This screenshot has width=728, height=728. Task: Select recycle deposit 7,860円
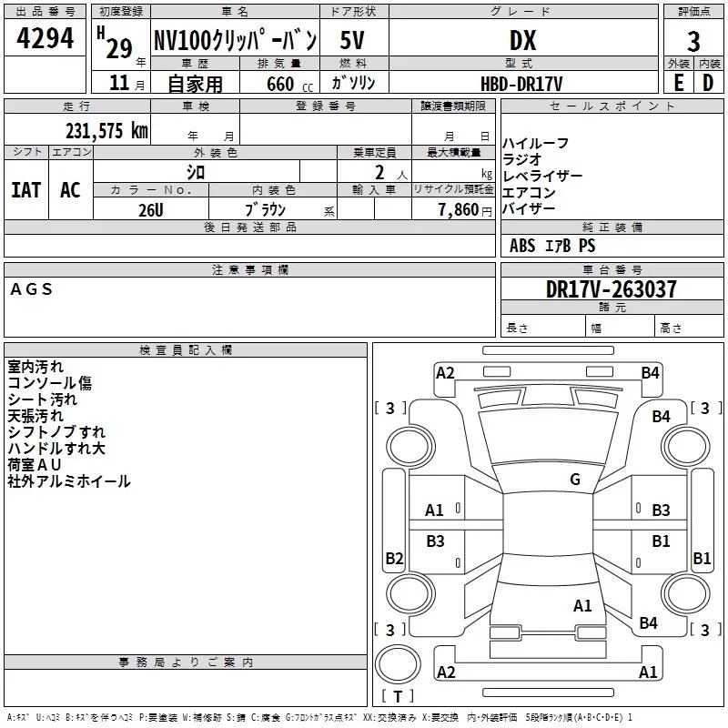[465, 210]
